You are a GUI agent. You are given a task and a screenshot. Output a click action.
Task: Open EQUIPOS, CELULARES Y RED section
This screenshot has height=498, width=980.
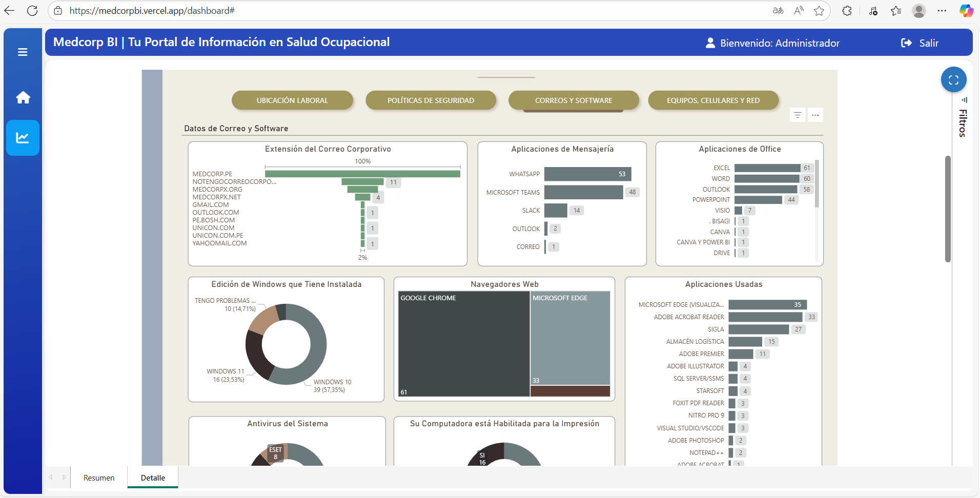pos(713,100)
